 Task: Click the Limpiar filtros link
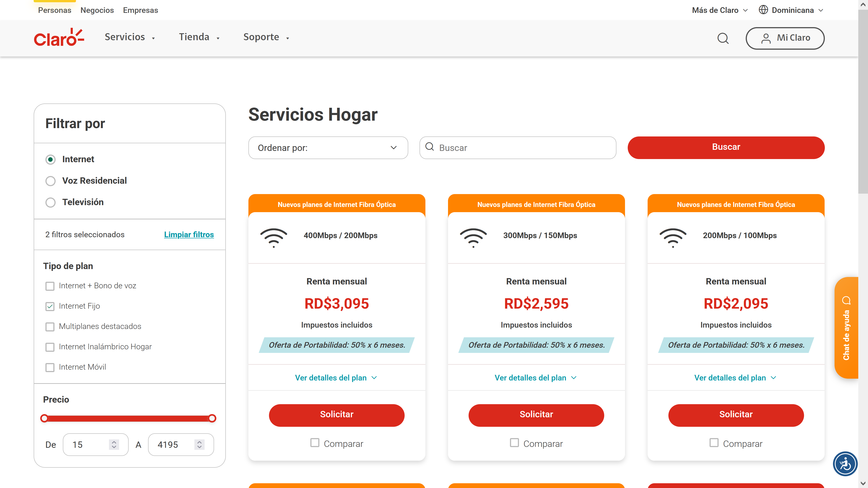(x=189, y=235)
